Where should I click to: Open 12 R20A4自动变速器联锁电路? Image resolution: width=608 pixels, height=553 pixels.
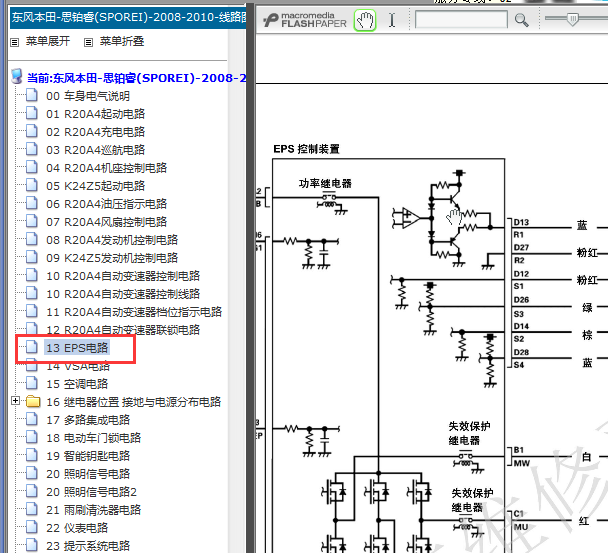(123, 330)
